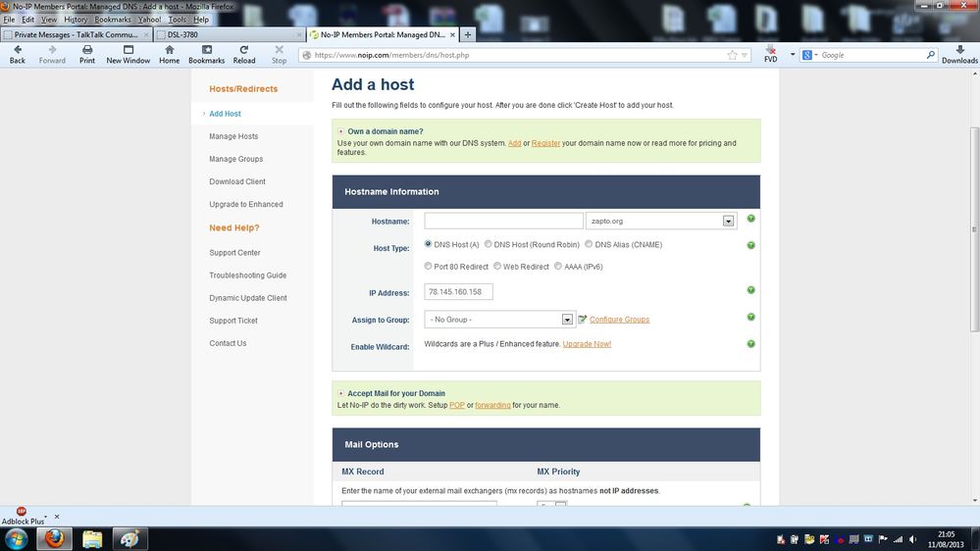Click the FVD toolbar icon
980x551 pixels.
pos(771,51)
